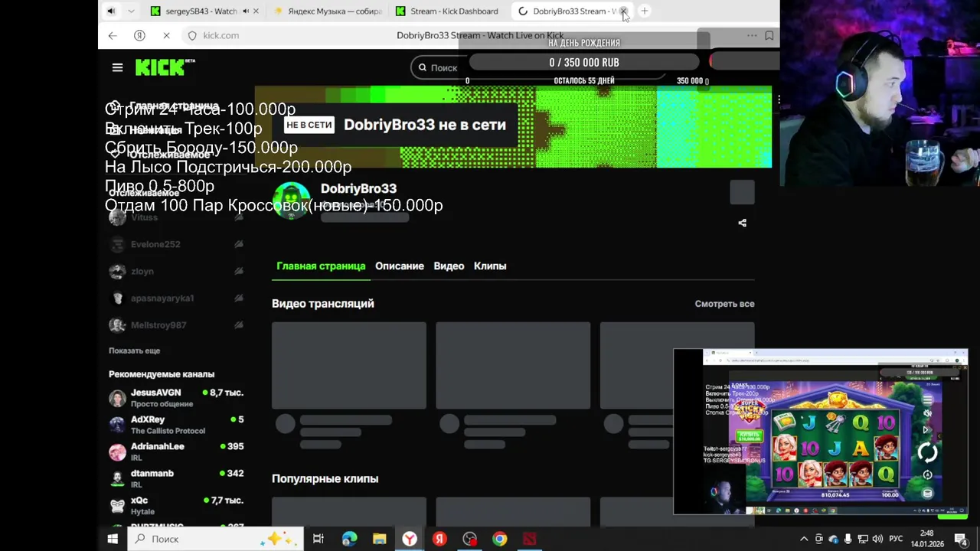This screenshot has height=551, width=980.
Task: Mute the sergeySB43 tab sound icon
Action: pyautogui.click(x=245, y=11)
